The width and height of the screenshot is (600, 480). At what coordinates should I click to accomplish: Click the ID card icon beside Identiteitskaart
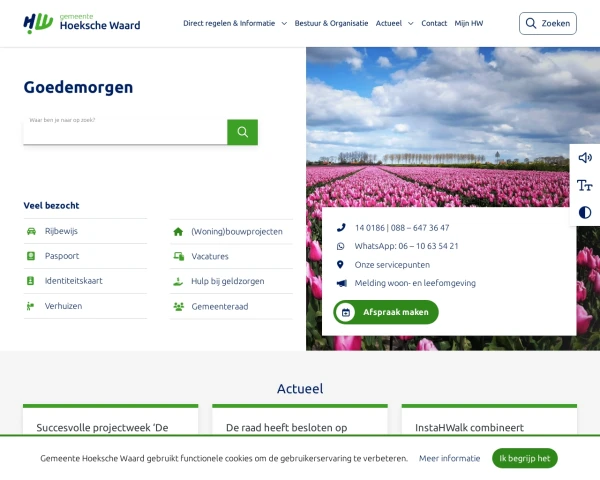pyautogui.click(x=31, y=281)
